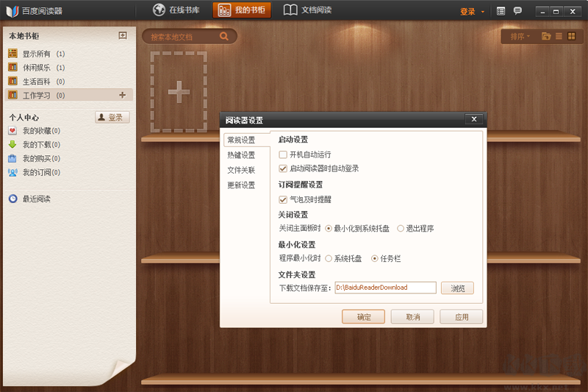Image resolution: width=588 pixels, height=392 pixels.
Task: Switch to list view icon
Action: (559, 36)
